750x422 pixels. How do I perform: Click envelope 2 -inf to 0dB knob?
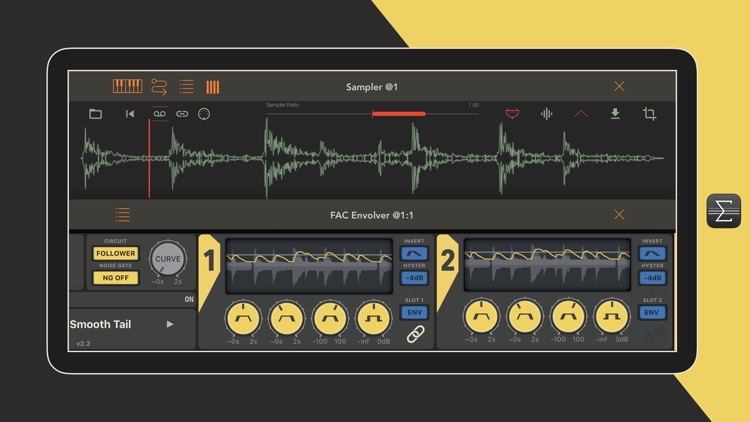click(611, 316)
